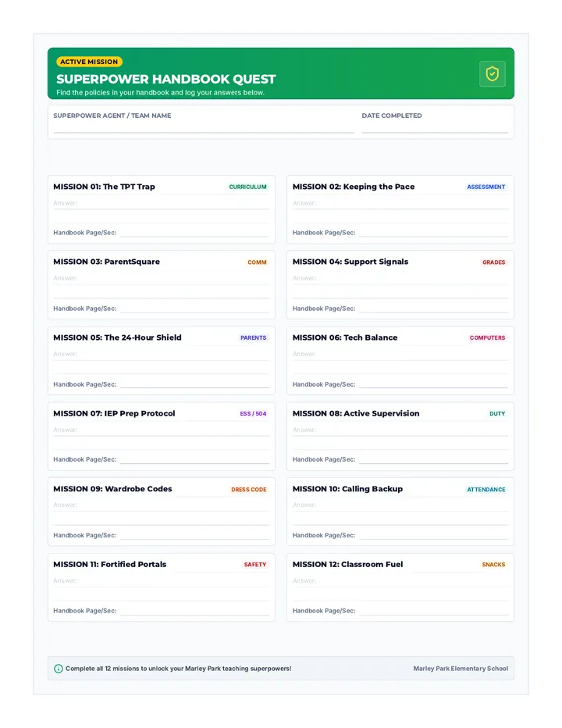Click Mission 08 Active Supervision Handbook Page/Sec field
Viewport: 562px width, 728px height.
[x=433, y=459]
